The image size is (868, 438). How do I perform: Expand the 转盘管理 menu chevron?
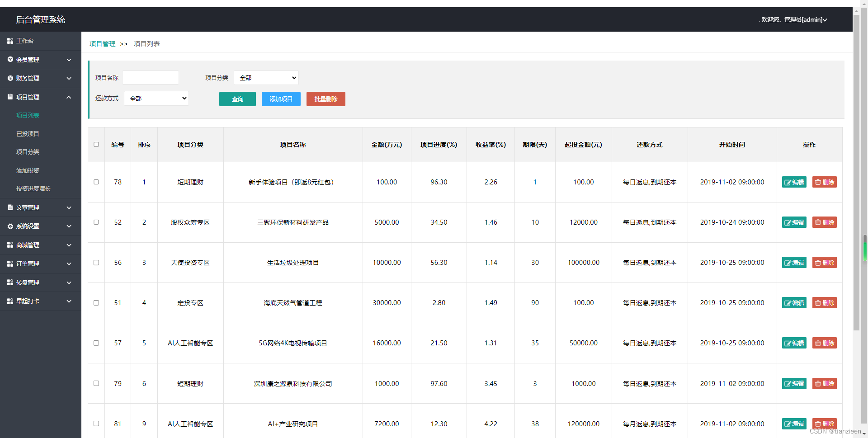pos(69,283)
